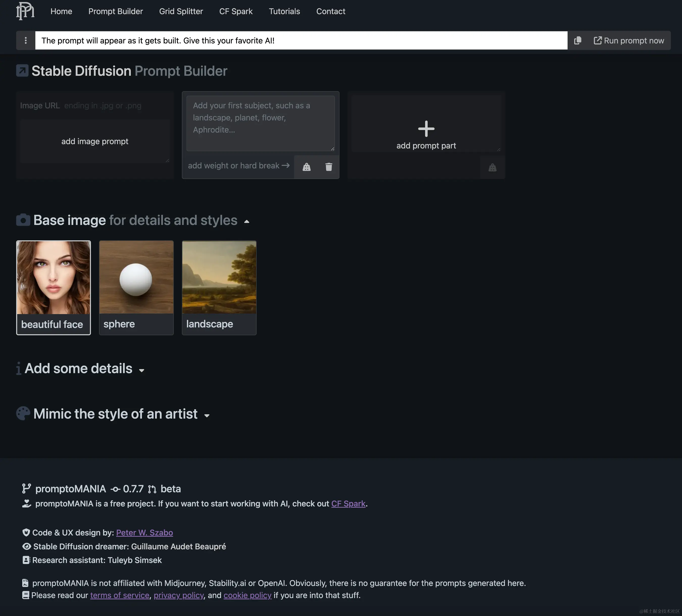This screenshot has width=682, height=616.
Task: Click the pull-request icon before beta
Action: pos(152,489)
